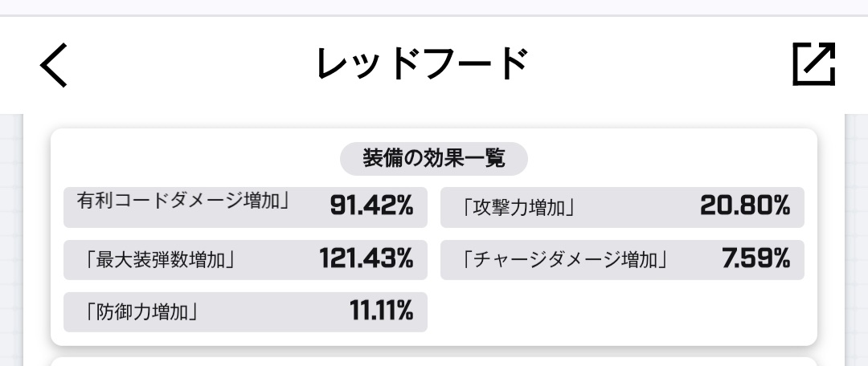Select the 攻撃力増加 stat label
The height and width of the screenshot is (366, 868).
pyautogui.click(x=518, y=208)
